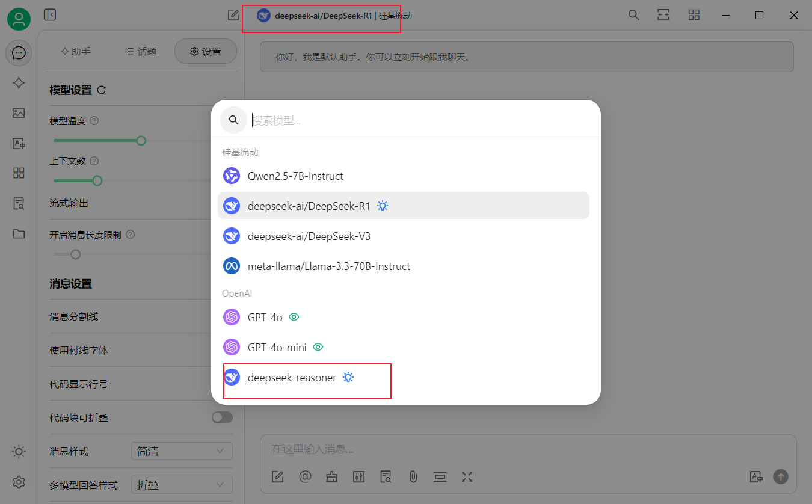812x504 pixels.
Task: Open the 多模型回答样式 dropdown showing 折叠
Action: pos(182,485)
